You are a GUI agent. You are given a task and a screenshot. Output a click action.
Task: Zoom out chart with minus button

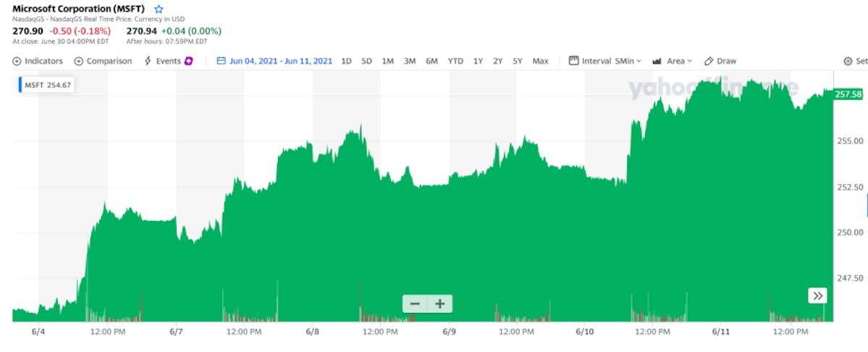[416, 304]
